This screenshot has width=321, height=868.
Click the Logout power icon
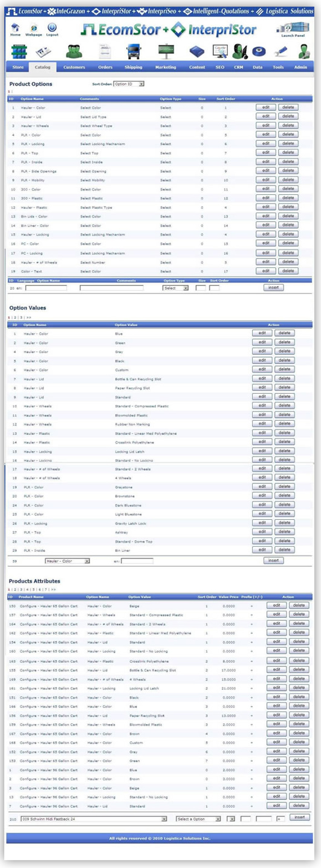point(52,27)
